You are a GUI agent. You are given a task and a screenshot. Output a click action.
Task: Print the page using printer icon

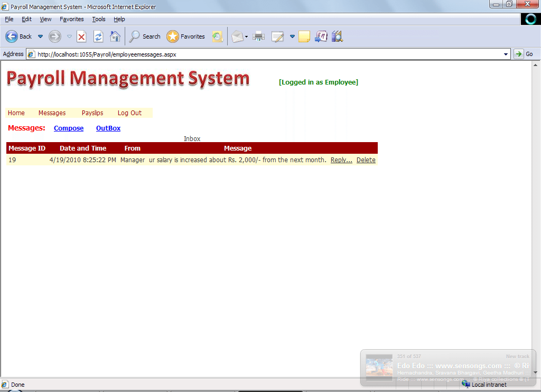coord(258,36)
